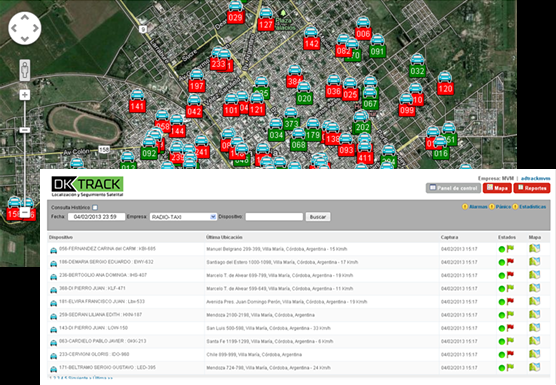The width and height of the screenshot is (556, 385).
Task: Click the DK Track logo
Action: pos(87,186)
